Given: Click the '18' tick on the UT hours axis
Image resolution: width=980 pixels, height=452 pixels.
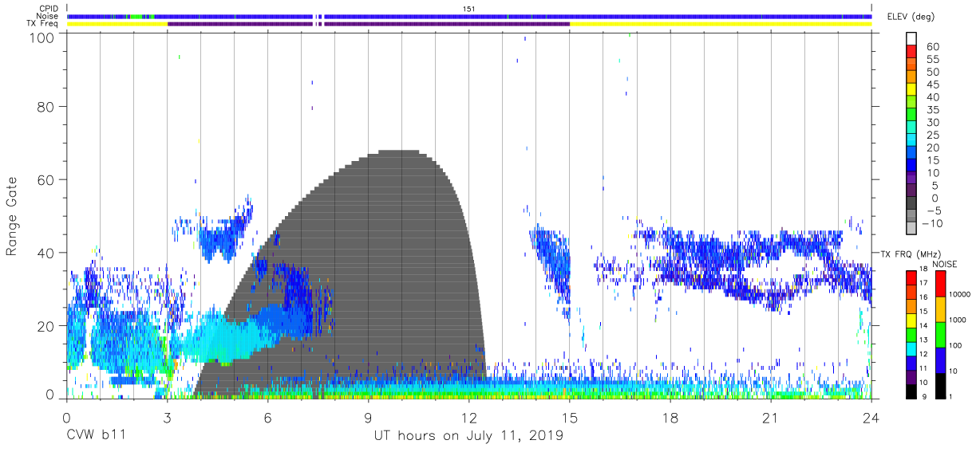Looking at the screenshot, I should click(670, 418).
